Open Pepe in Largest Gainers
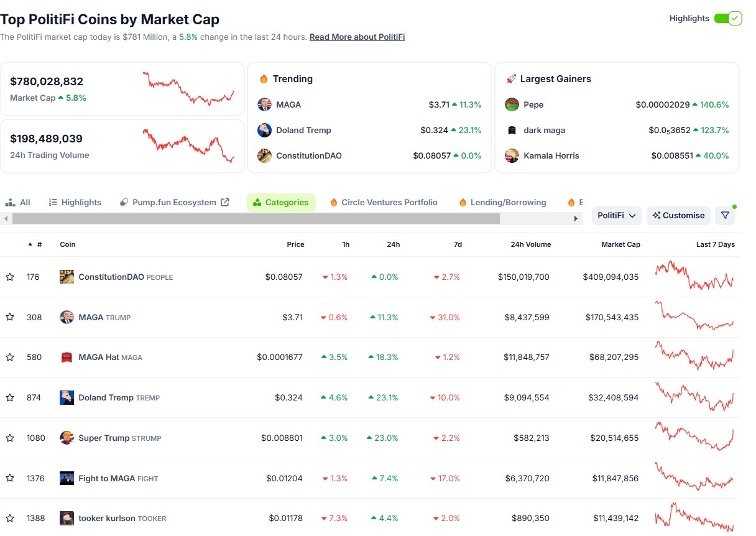This screenshot has width=756, height=536. [533, 104]
